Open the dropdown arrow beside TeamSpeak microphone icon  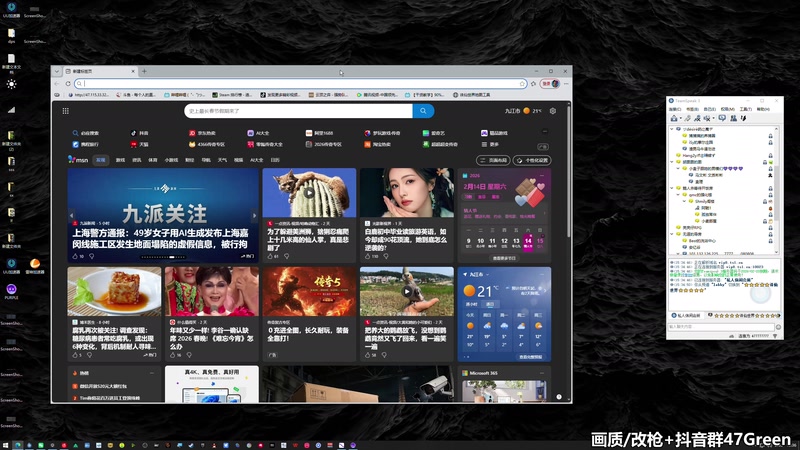(714, 118)
